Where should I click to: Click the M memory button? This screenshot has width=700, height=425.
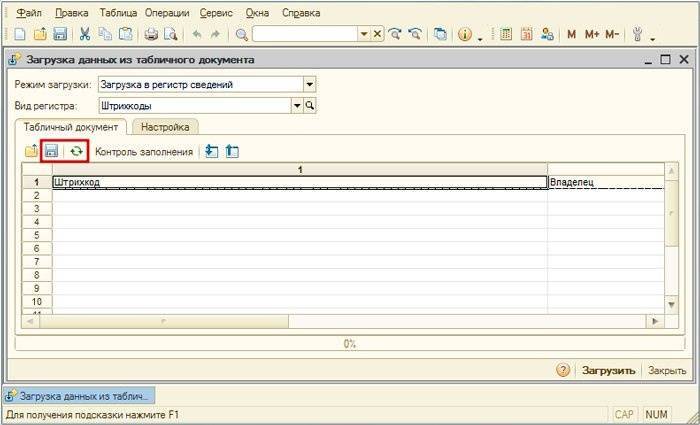[x=571, y=34]
